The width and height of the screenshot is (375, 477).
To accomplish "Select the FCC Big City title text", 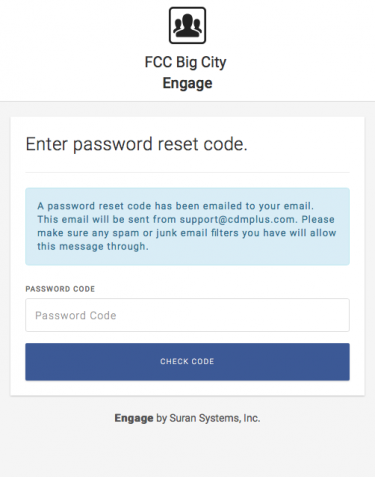I will [x=186, y=62].
